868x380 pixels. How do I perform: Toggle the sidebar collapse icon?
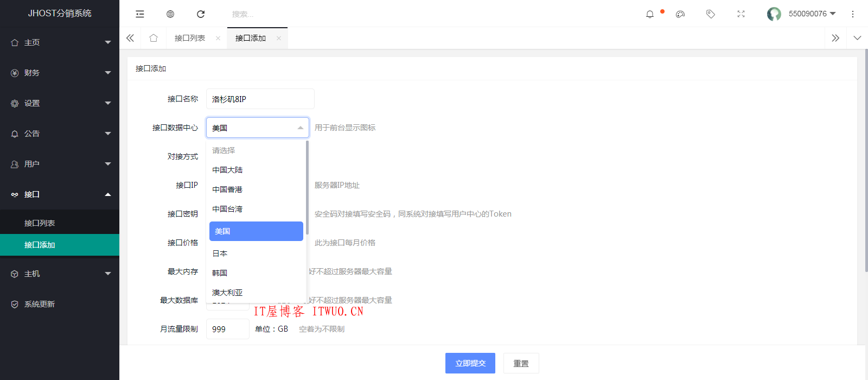(140, 14)
